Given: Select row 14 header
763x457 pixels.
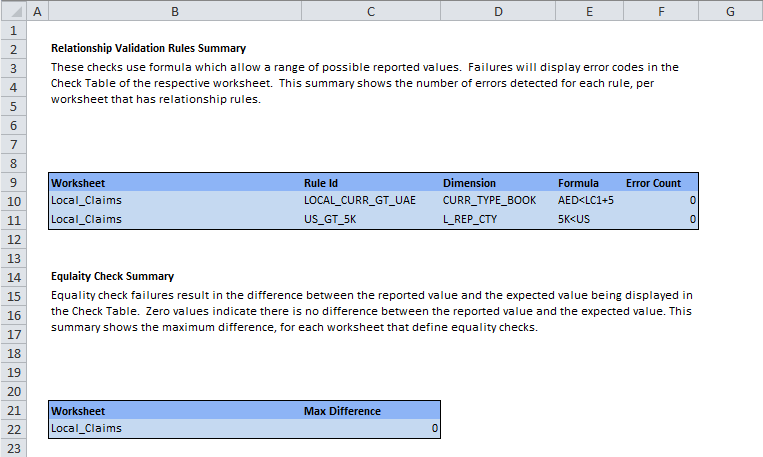Looking at the screenshot, I should (12, 276).
